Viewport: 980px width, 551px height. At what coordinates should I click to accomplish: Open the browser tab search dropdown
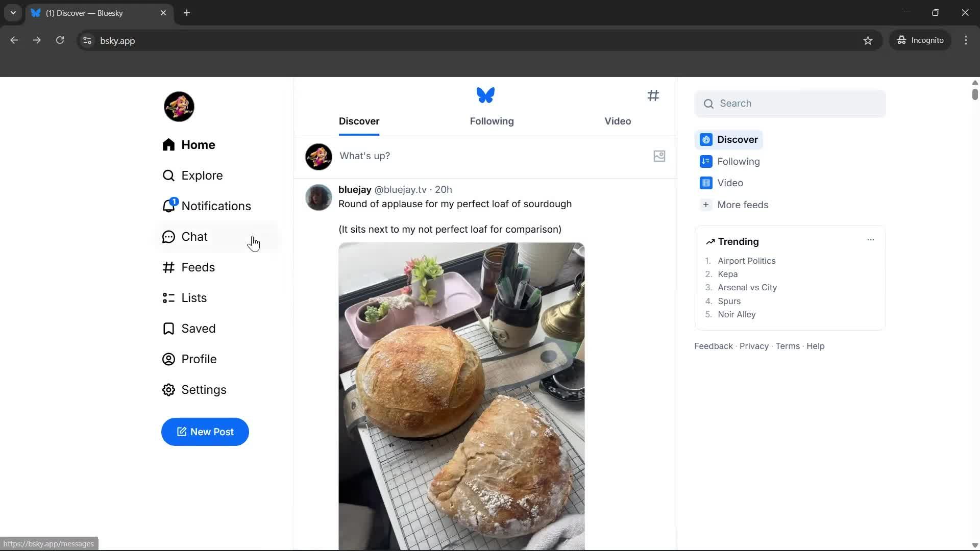pos(13,13)
